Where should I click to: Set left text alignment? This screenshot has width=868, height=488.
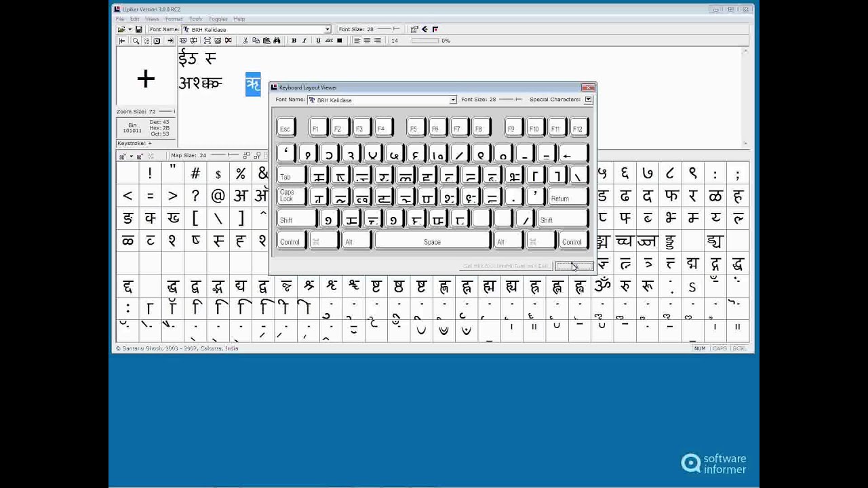[357, 41]
